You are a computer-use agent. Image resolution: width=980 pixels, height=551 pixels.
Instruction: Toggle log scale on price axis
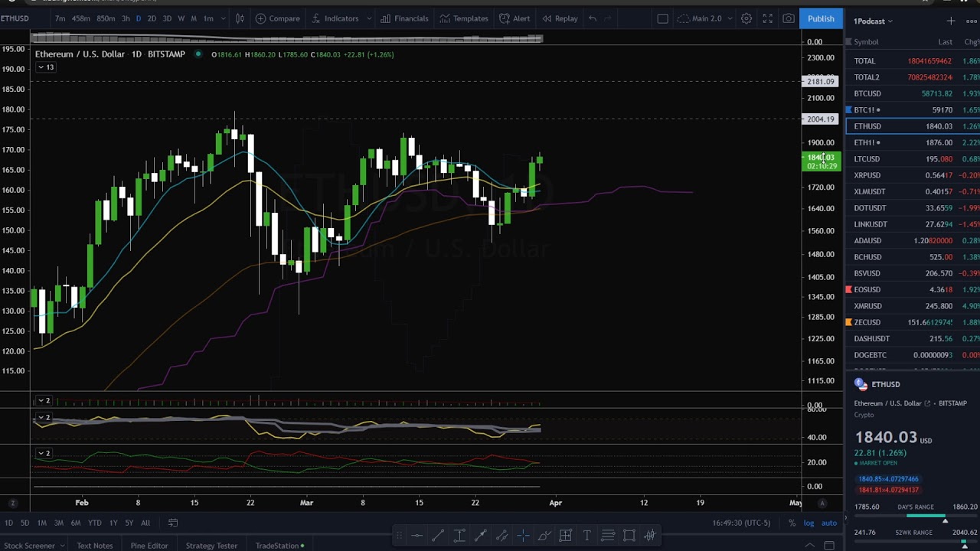808,523
